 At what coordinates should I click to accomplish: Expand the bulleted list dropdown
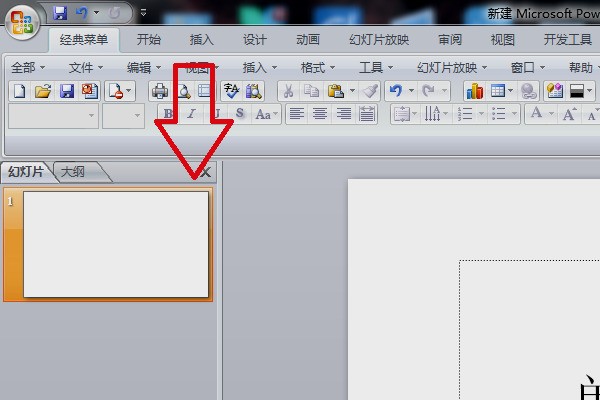point(515,114)
